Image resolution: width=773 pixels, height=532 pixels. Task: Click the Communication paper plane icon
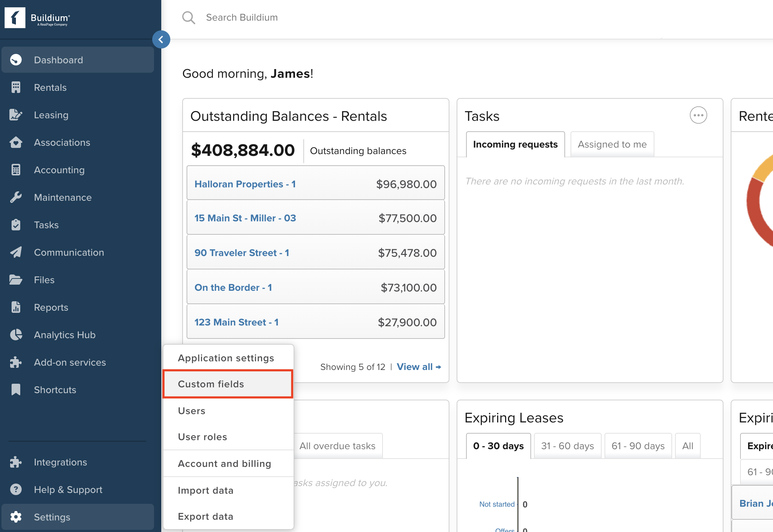pyautogui.click(x=16, y=252)
